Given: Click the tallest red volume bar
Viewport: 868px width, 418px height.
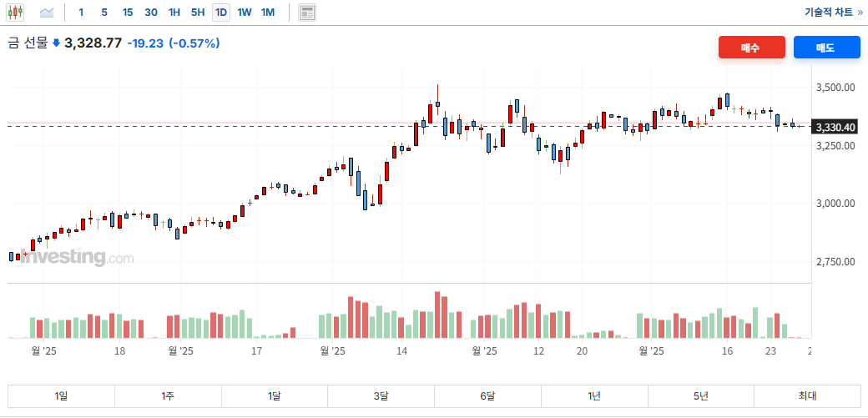Looking at the screenshot, I should coord(437,315).
